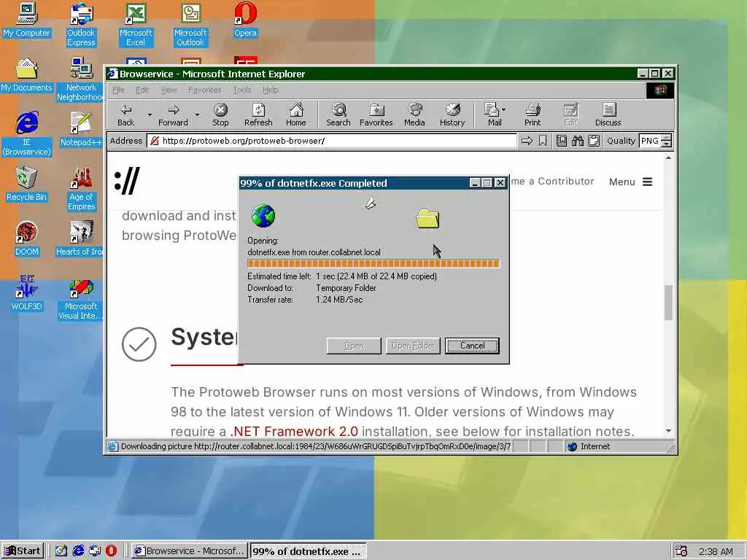Click the Open Folder button
This screenshot has height=560, width=747.
click(413, 346)
